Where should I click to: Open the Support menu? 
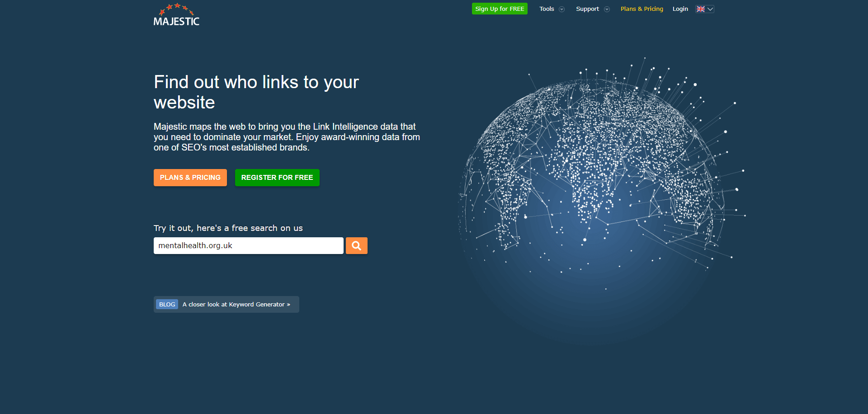coord(587,9)
